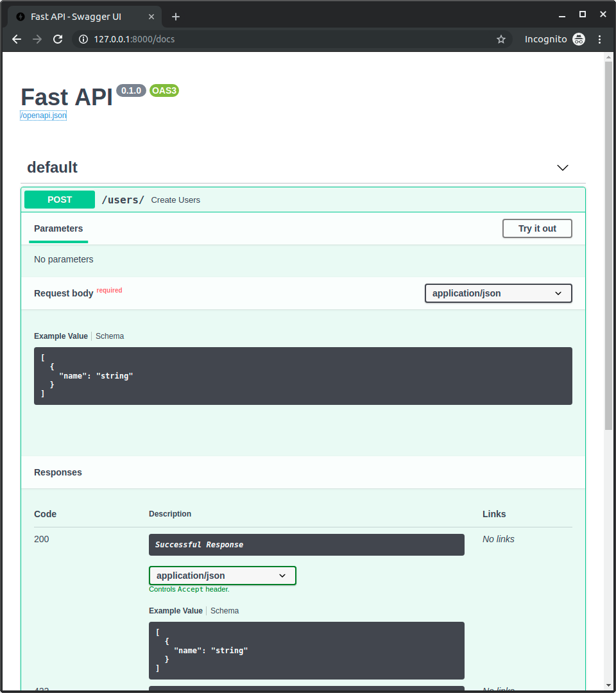Viewport: 616px width, 693px height.
Task: Click the Successful Response description box
Action: (307, 545)
